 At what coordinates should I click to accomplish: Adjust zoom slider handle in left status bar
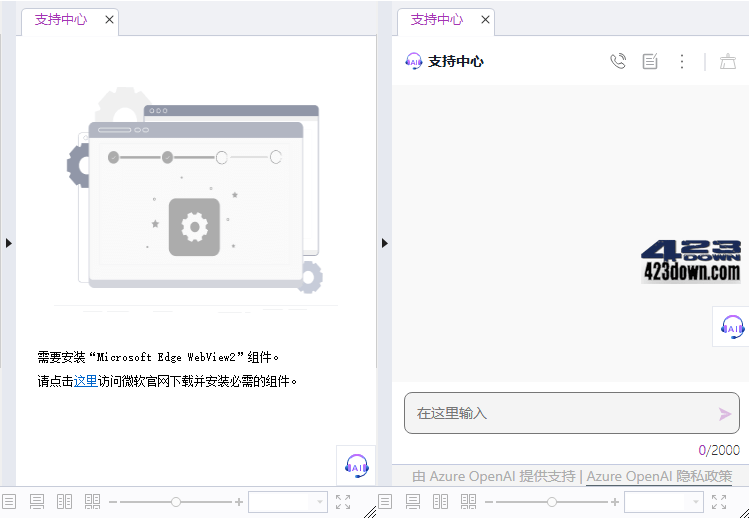[x=176, y=502]
